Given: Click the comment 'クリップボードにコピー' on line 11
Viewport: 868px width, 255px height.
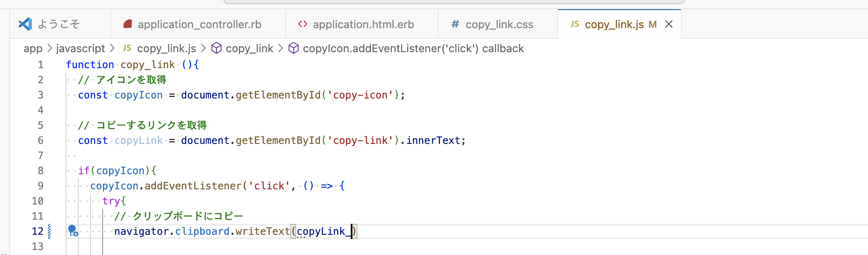Looking at the screenshot, I should click(188, 216).
